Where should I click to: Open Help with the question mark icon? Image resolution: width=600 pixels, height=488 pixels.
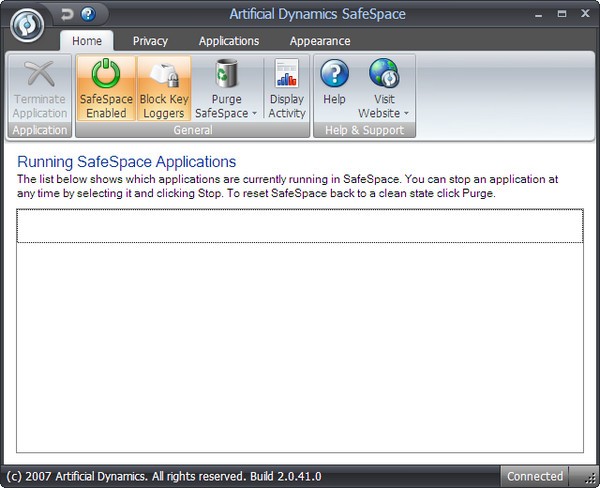[x=334, y=74]
